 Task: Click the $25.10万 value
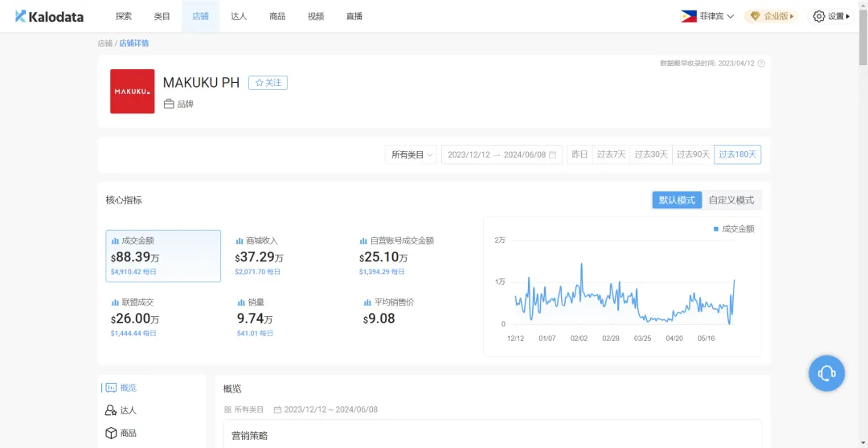tap(383, 257)
